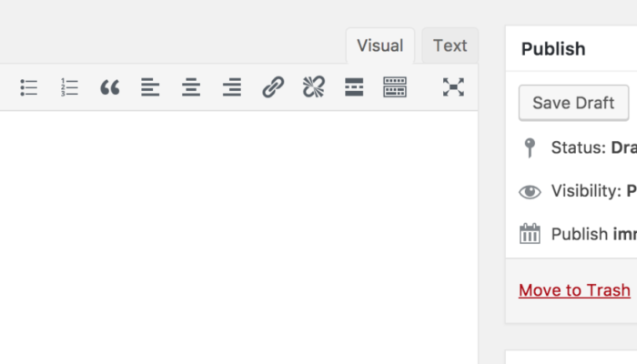Align text right in the editor

(232, 87)
